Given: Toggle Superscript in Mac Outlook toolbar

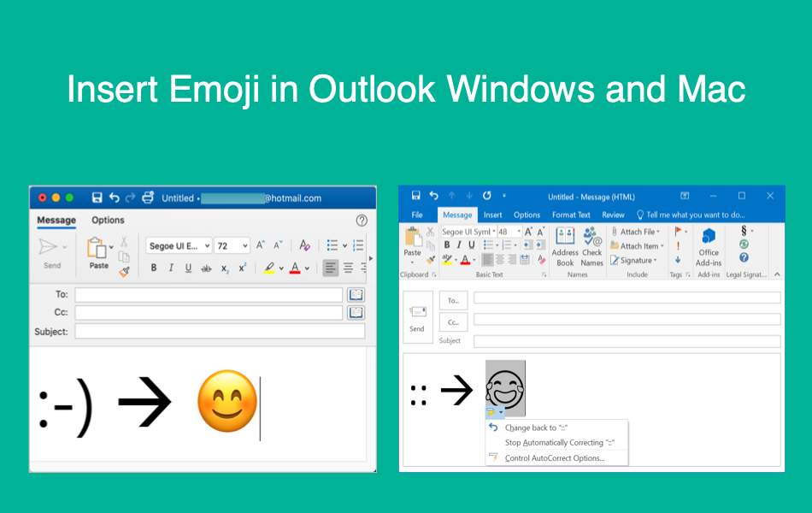Looking at the screenshot, I should click(243, 268).
